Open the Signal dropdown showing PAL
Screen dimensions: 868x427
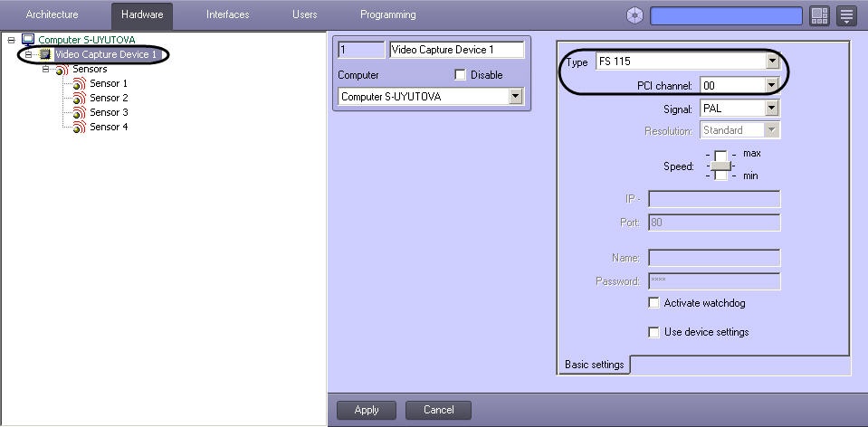tap(773, 109)
